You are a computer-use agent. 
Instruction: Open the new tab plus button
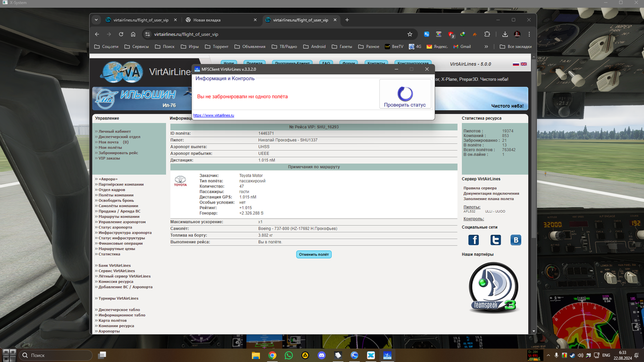[347, 20]
